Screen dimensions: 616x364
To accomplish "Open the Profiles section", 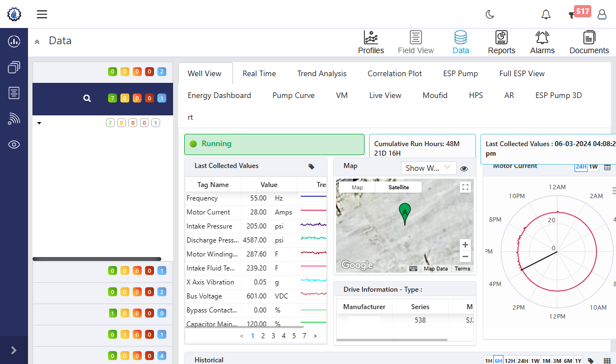I will point(371,43).
